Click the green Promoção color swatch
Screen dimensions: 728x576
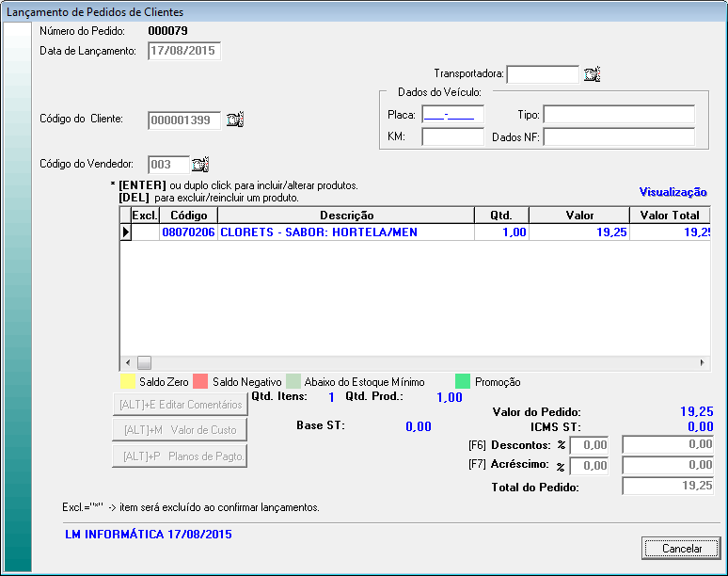click(x=462, y=382)
